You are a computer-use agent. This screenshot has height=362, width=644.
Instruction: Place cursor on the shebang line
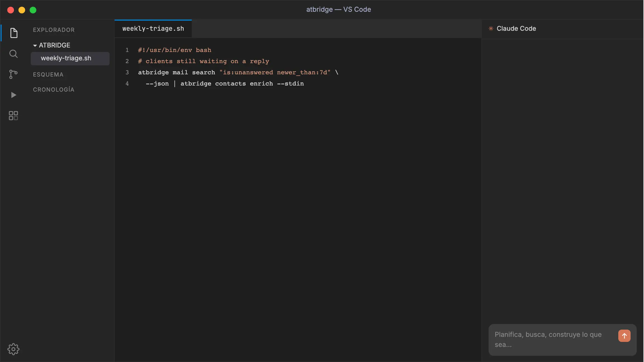coord(174,50)
